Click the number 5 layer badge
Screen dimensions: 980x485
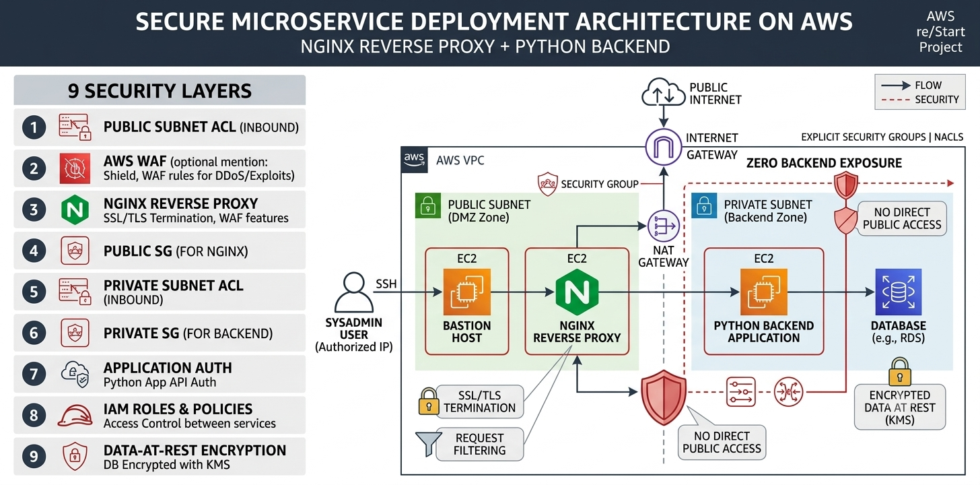point(34,292)
